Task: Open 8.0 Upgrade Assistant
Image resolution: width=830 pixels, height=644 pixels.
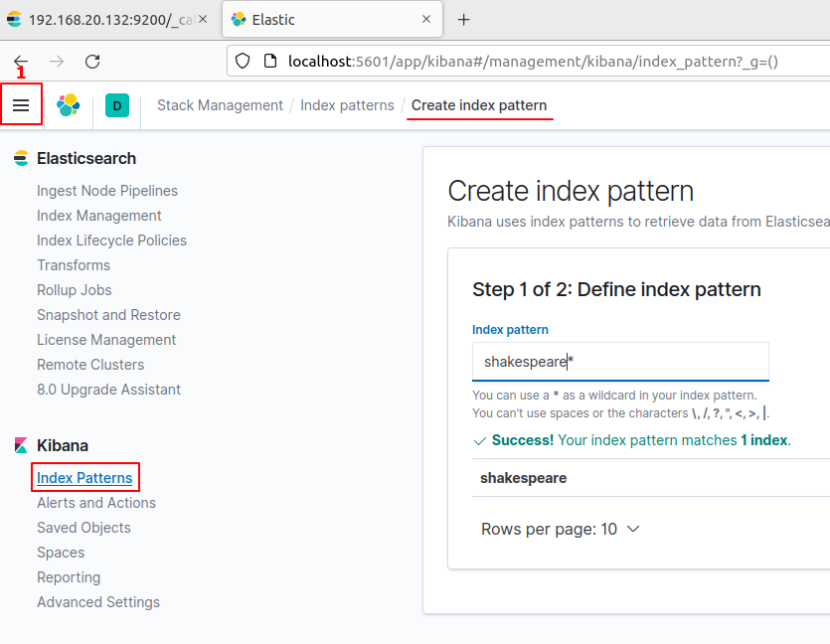Action: coord(108,390)
